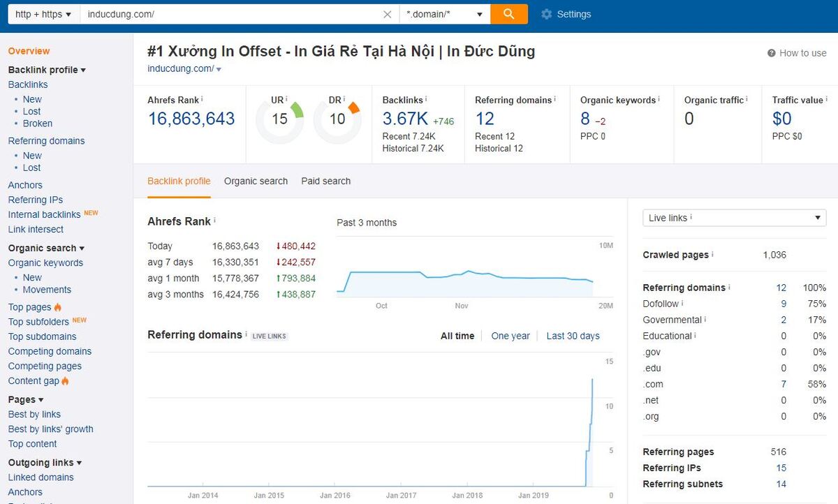Click info icon next to Governmental

pyautogui.click(x=705, y=320)
